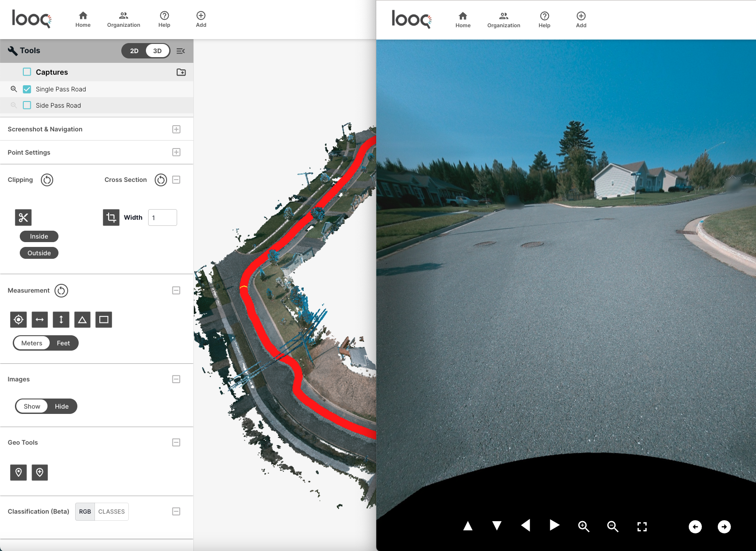Activate the cross section crop tool

pyautogui.click(x=111, y=217)
